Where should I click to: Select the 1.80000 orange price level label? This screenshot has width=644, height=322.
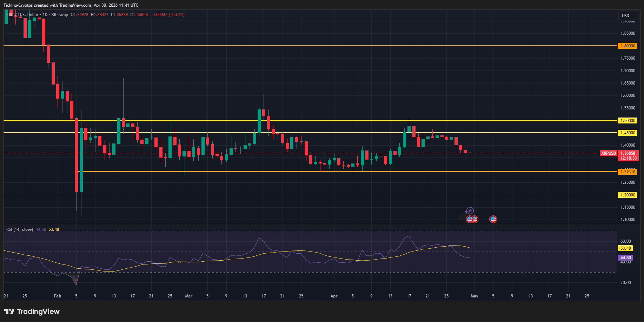pyautogui.click(x=627, y=46)
